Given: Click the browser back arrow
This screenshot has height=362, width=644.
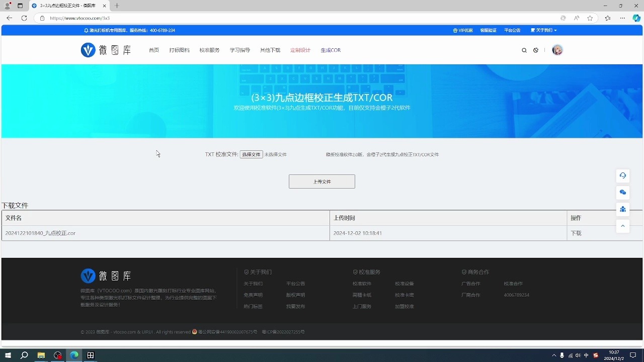Looking at the screenshot, I should pos(9,18).
